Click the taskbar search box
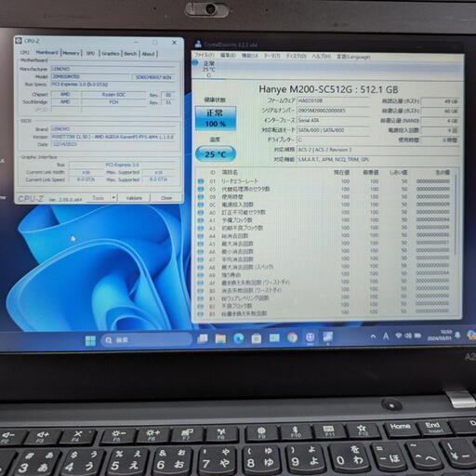 pyautogui.click(x=146, y=340)
